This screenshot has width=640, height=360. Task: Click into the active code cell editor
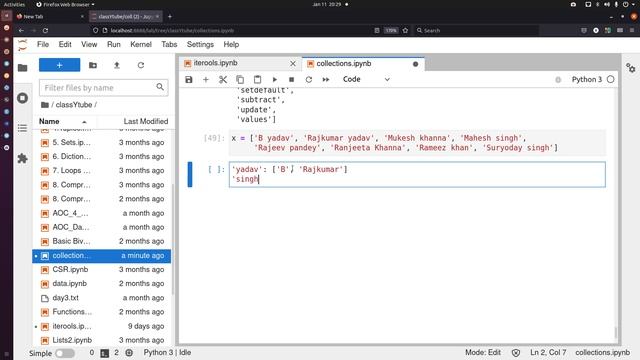coord(417,174)
